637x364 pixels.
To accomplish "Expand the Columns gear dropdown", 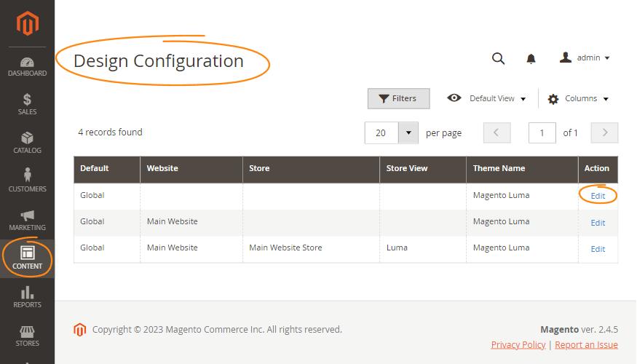I will click(x=578, y=99).
